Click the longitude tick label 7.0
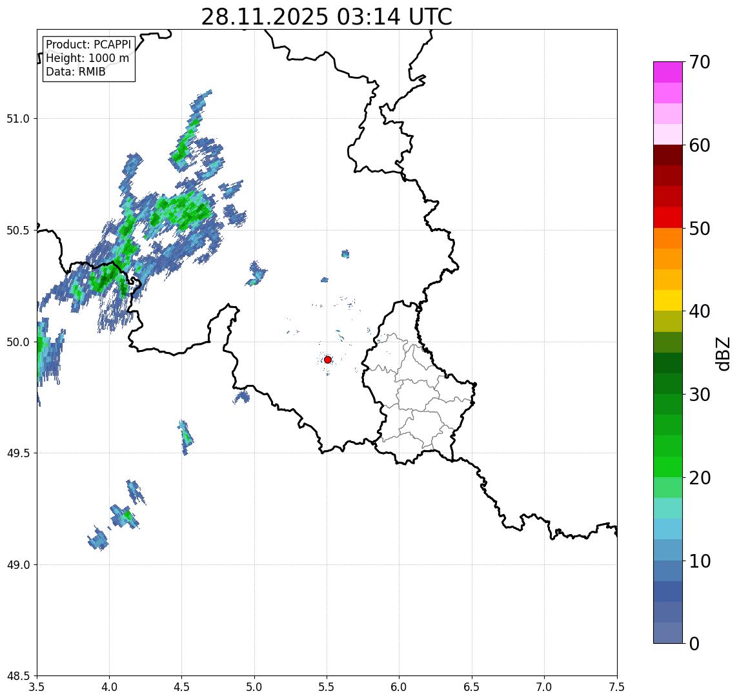This screenshot has width=739, height=700. coord(545,687)
